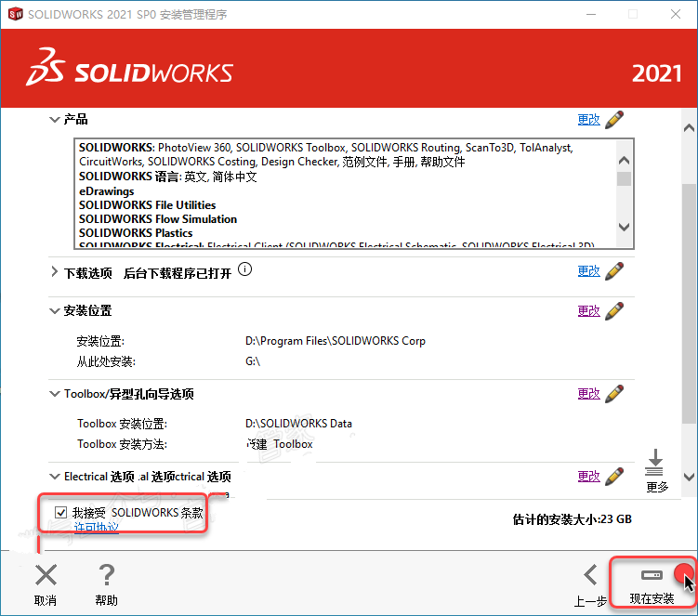This screenshot has width=698, height=616.
Task: Select SOLIDWORKS Flow Simulation in list
Action: click(158, 219)
